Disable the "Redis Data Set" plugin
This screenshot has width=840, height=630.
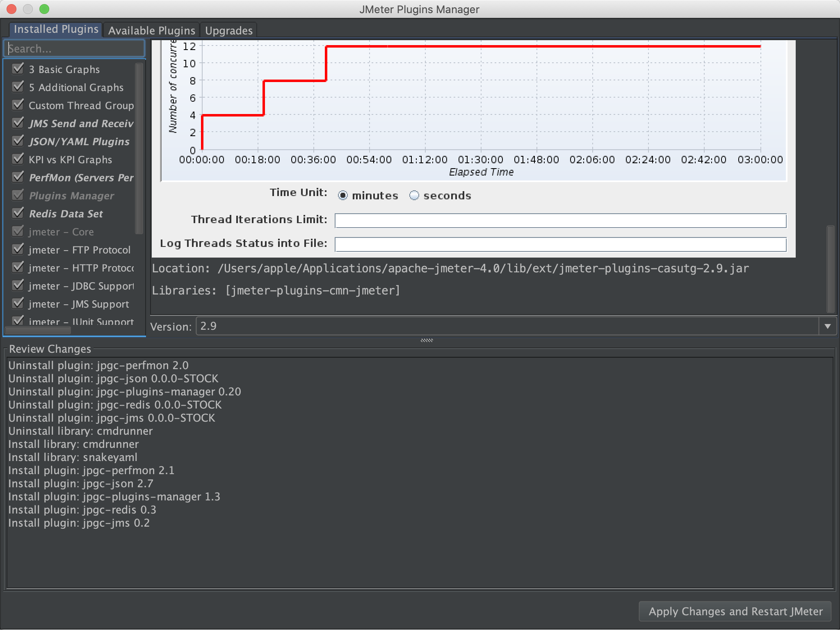(x=18, y=213)
